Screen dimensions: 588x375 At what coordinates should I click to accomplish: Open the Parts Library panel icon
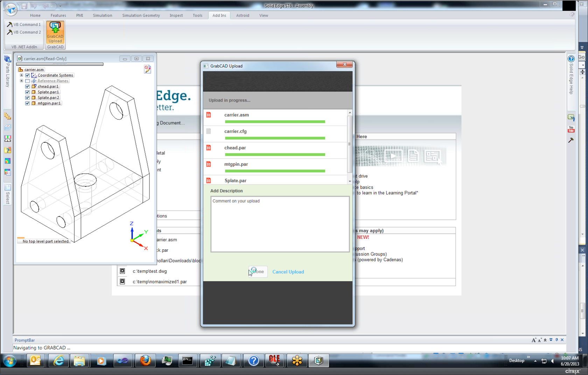click(x=7, y=59)
